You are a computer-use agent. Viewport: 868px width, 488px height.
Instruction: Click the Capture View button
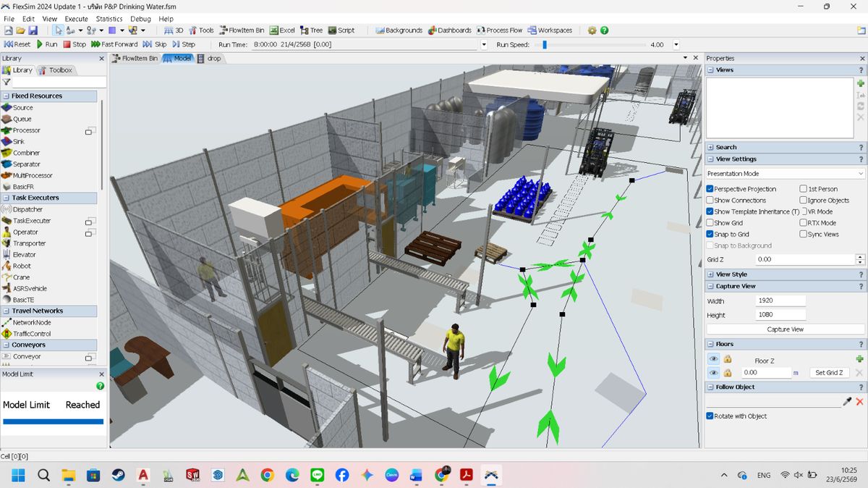[x=786, y=329]
